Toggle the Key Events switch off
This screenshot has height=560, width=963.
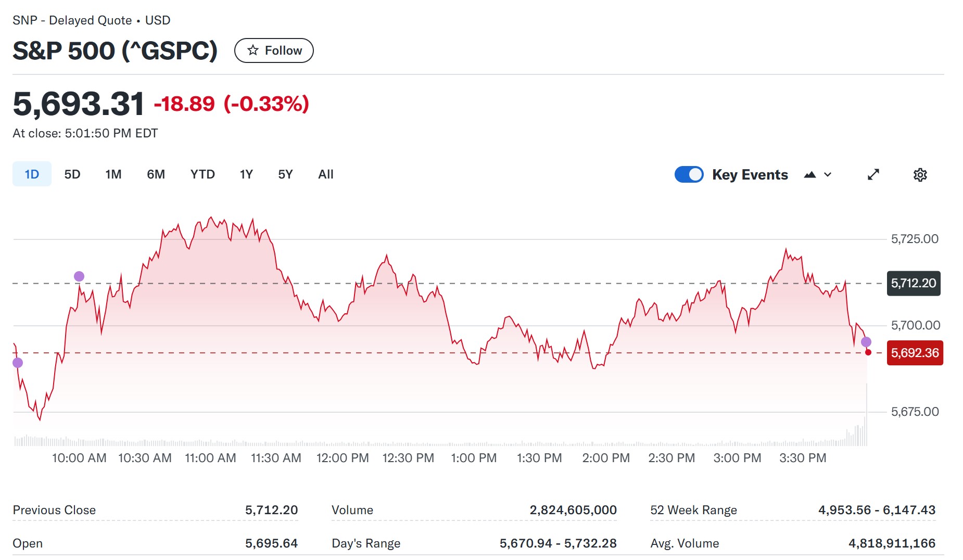click(x=689, y=174)
